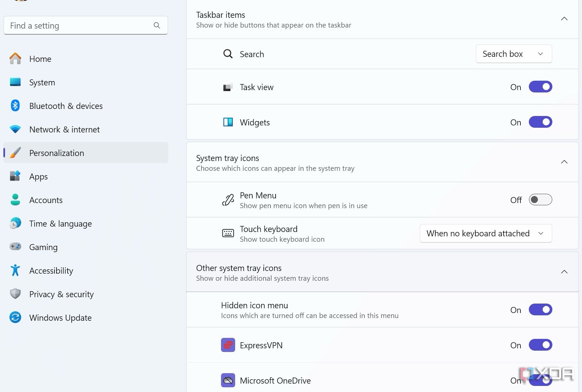Click the Find a setting search field
The width and height of the screenshot is (582, 392).
pyautogui.click(x=85, y=26)
